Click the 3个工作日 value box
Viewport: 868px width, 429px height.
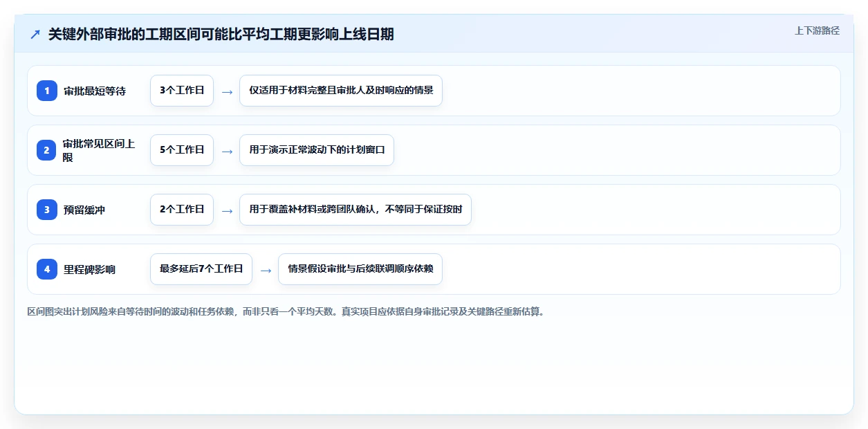click(x=182, y=91)
